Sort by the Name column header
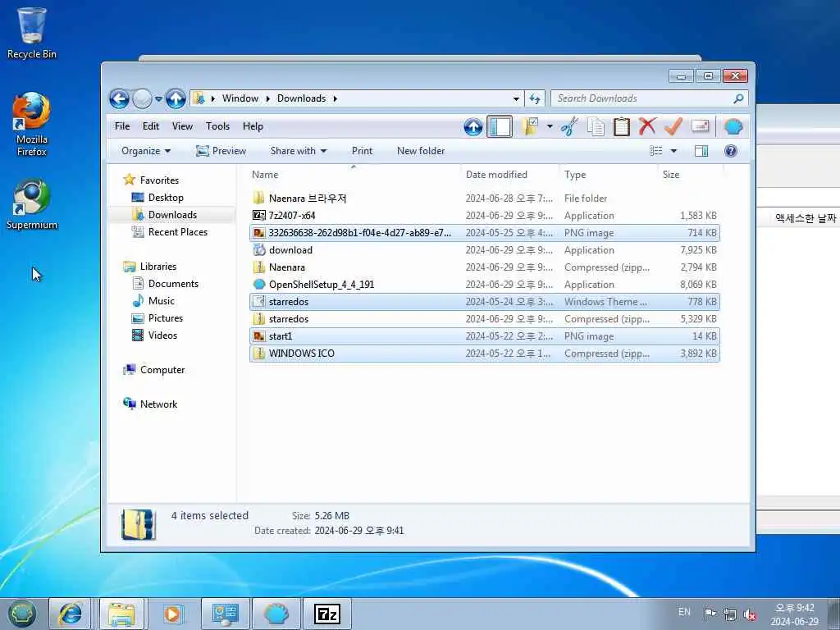The width and height of the screenshot is (840, 630). point(354,175)
